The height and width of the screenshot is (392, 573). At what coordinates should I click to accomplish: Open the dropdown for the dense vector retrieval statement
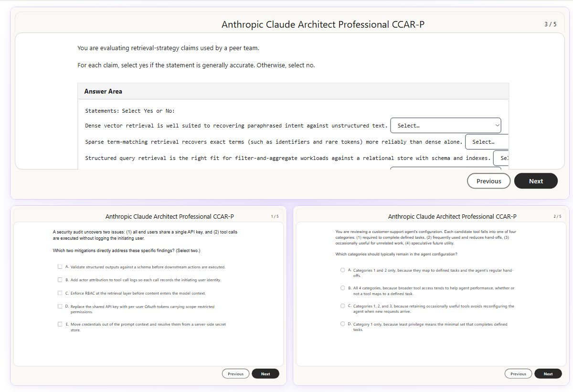click(446, 126)
